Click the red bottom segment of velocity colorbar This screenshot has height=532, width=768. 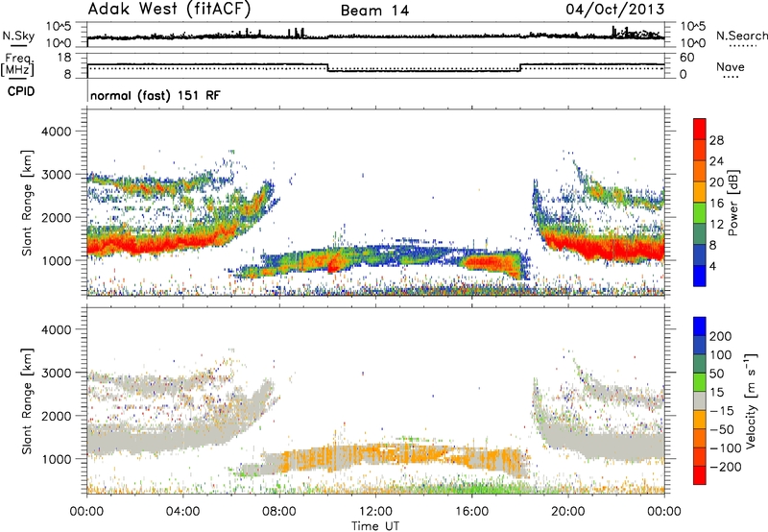(x=700, y=475)
